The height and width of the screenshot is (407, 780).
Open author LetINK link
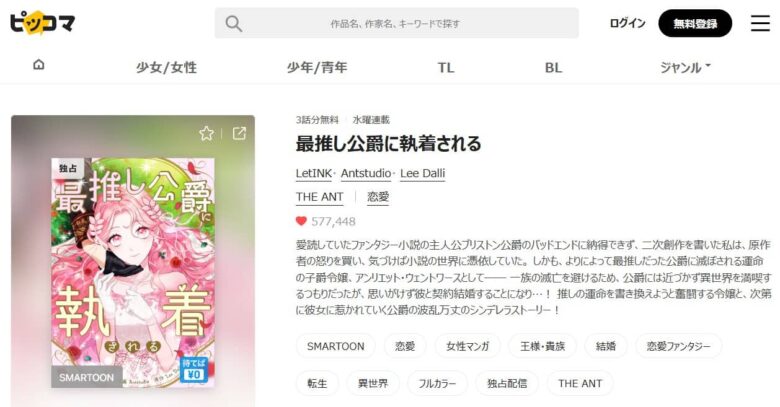(x=314, y=173)
